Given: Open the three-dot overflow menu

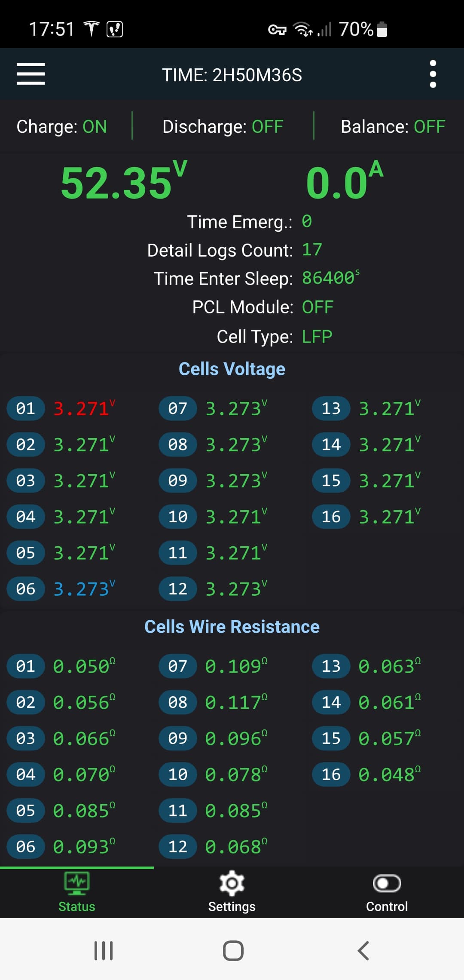Looking at the screenshot, I should coord(433,74).
